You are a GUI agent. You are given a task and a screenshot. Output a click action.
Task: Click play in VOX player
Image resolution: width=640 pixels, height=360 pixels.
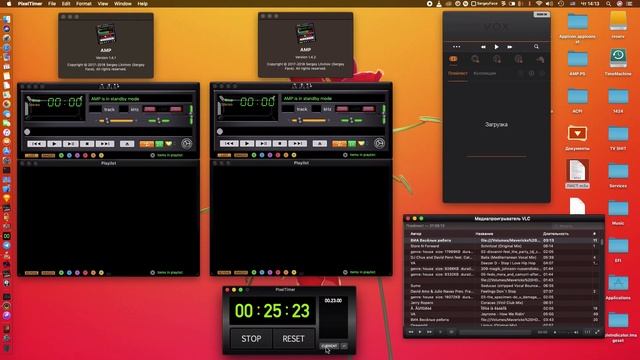click(x=496, y=47)
